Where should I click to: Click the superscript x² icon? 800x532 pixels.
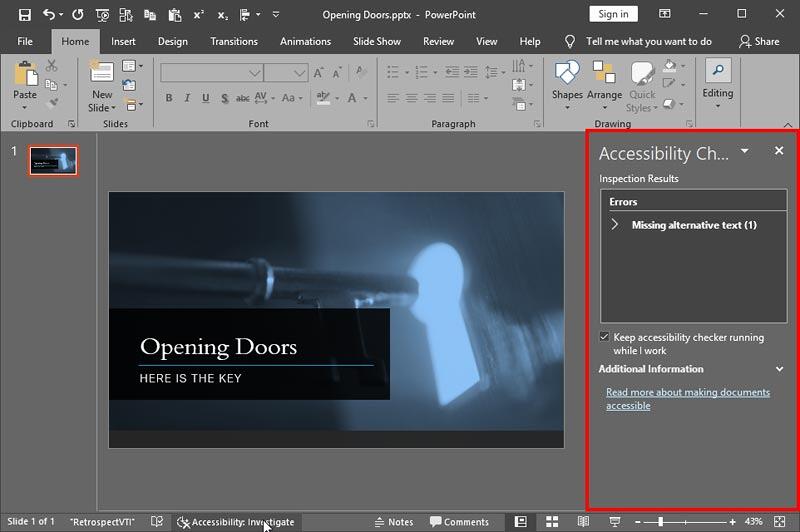coord(198,15)
